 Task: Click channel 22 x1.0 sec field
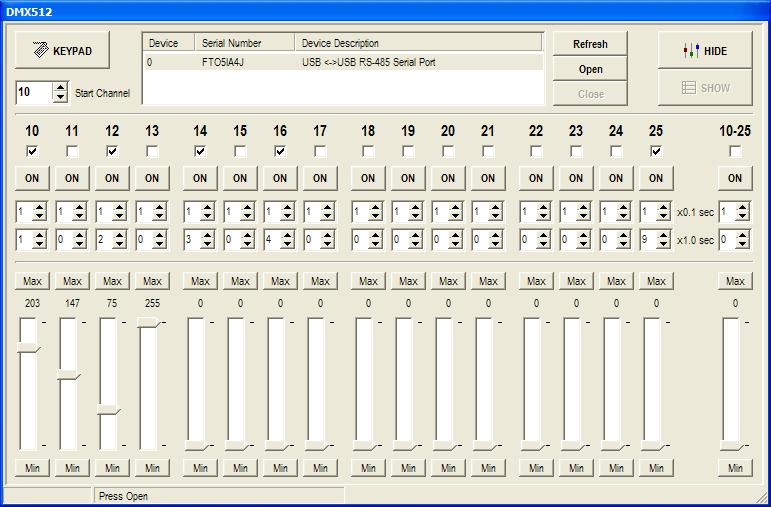[528, 240]
